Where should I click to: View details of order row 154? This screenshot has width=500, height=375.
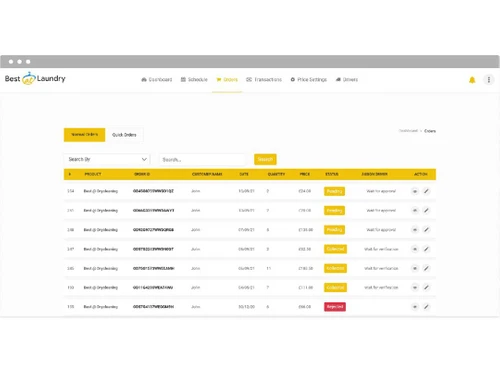tap(415, 191)
